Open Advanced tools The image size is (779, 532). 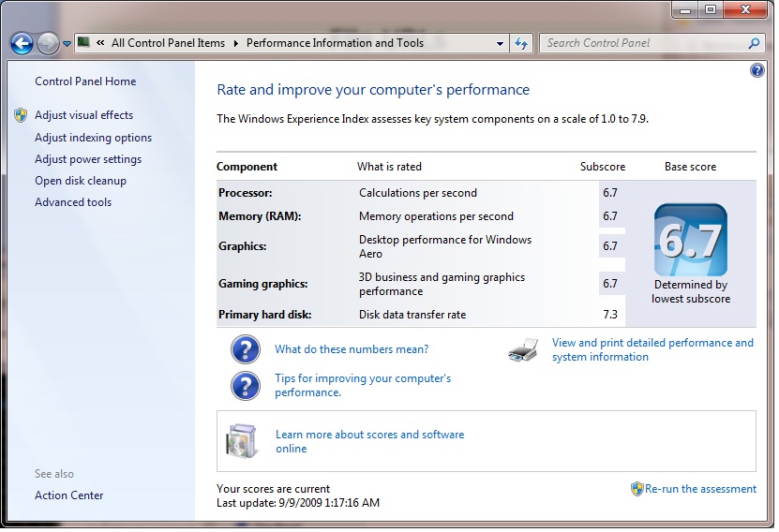pos(73,202)
